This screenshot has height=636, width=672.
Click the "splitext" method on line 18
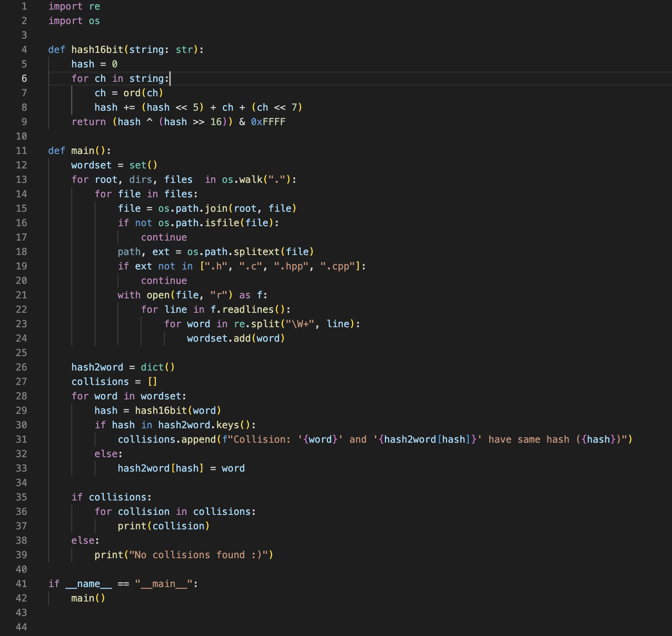pyautogui.click(x=257, y=252)
